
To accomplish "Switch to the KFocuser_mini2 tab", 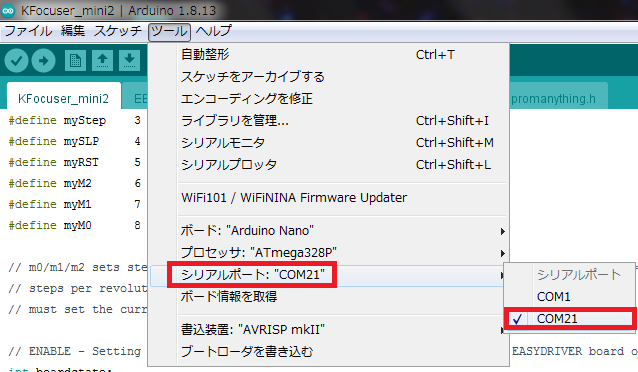I will 64,97.
